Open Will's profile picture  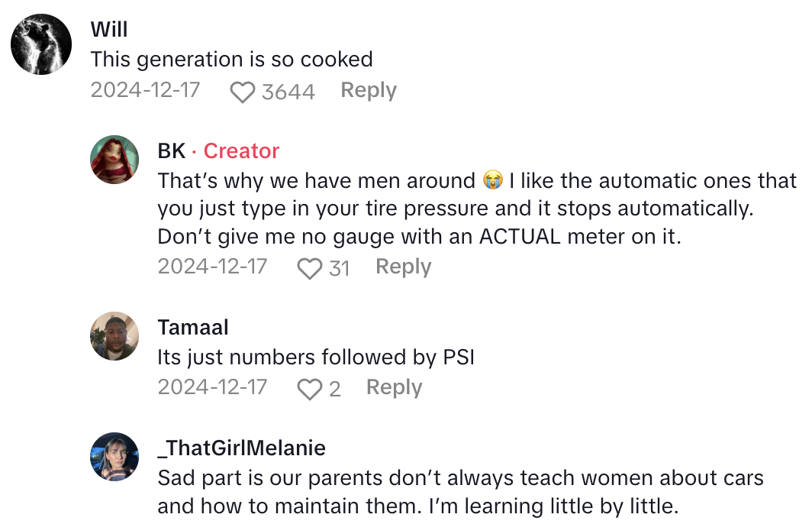tap(40, 44)
